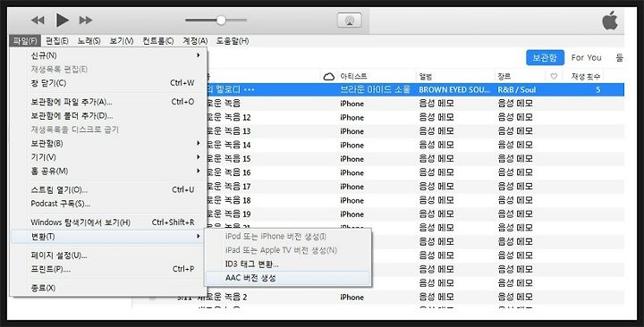The height and width of the screenshot is (327, 644).
Task: Click R&B / Soul genre cell
Action: (517, 89)
